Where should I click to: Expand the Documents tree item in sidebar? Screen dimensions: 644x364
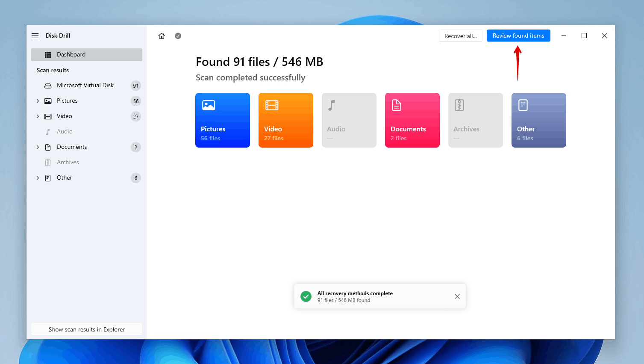pos(38,147)
